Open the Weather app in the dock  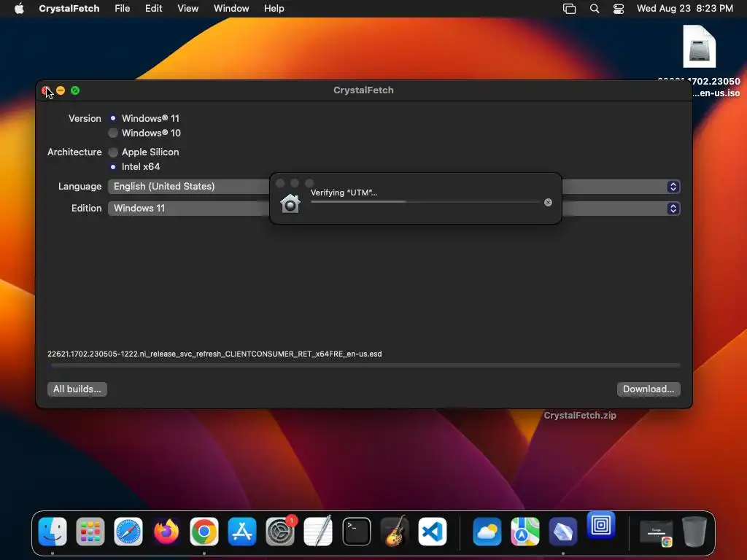(487, 532)
